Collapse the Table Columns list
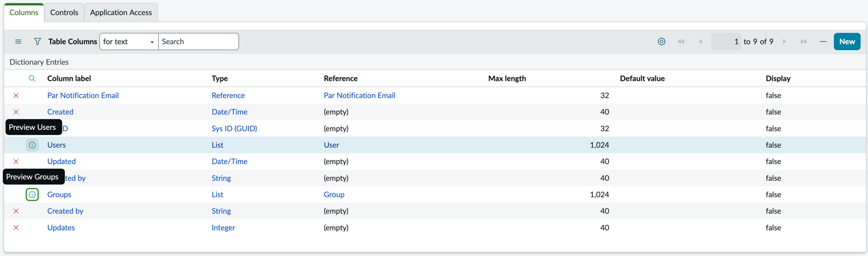 click(823, 41)
